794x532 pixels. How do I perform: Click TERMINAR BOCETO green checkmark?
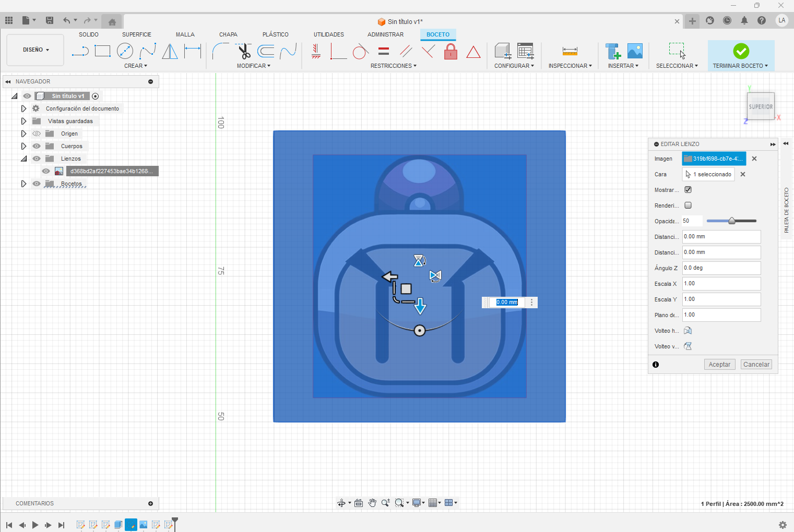click(741, 51)
